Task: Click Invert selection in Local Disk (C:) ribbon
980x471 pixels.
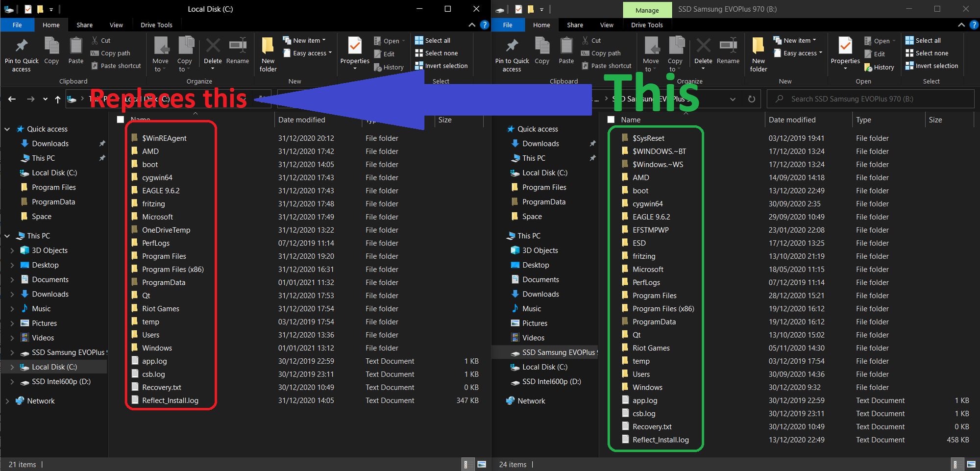Action: pyautogui.click(x=441, y=66)
